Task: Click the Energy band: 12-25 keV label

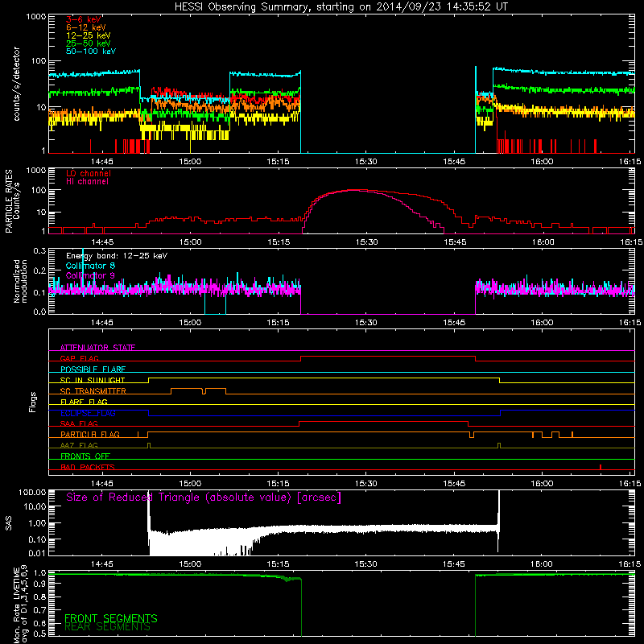Action: pyautogui.click(x=117, y=256)
